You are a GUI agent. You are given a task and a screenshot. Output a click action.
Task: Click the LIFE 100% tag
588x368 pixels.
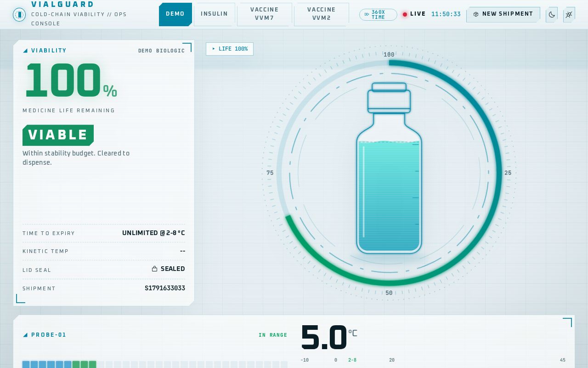pos(230,49)
